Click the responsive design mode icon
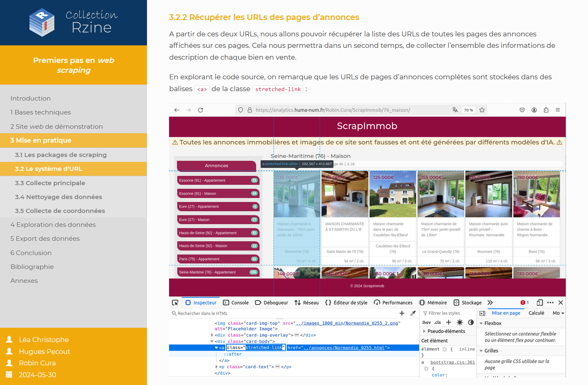This screenshot has height=385, width=588. coord(539,302)
